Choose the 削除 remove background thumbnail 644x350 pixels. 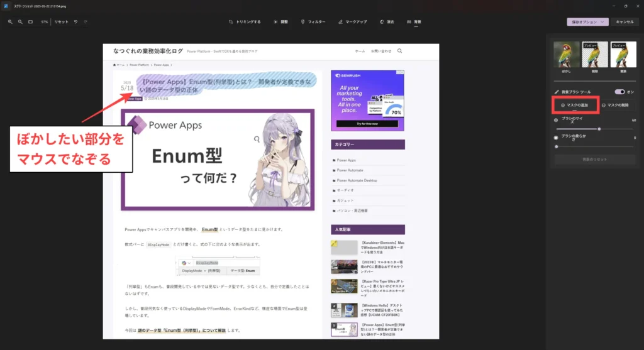point(595,54)
